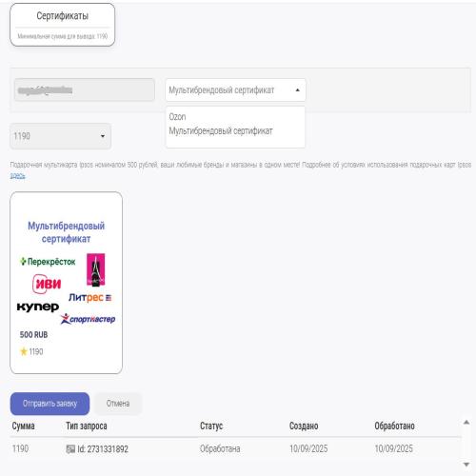
Task: Click the table scrollbar down arrow
Action: pyautogui.click(x=466, y=465)
